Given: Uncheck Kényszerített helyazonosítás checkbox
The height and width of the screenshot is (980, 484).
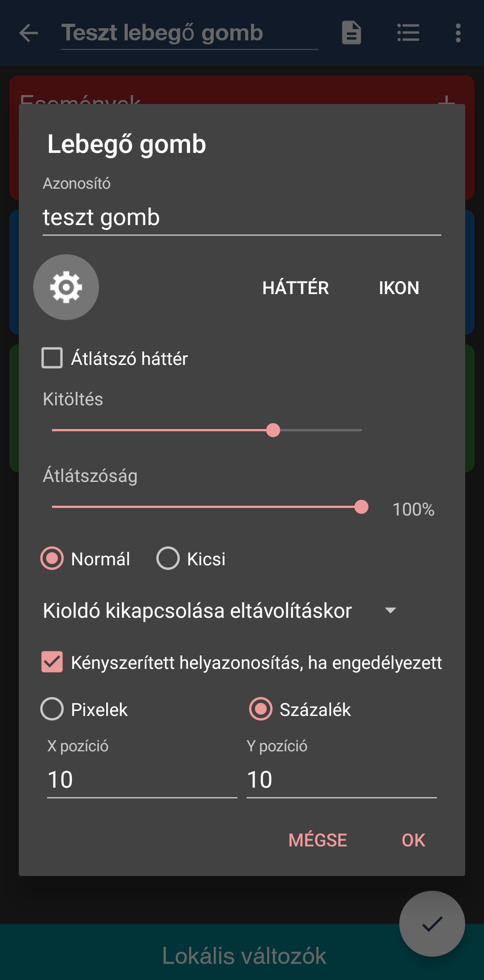Looking at the screenshot, I should [52, 662].
